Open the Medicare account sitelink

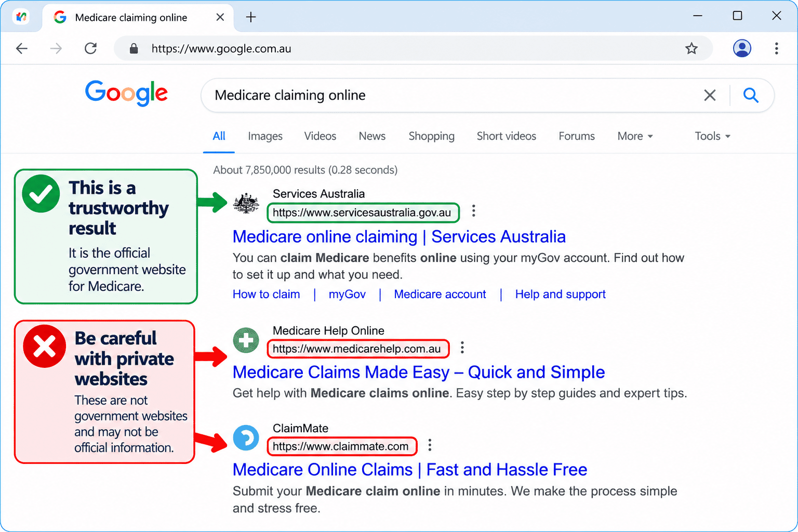[440, 294]
